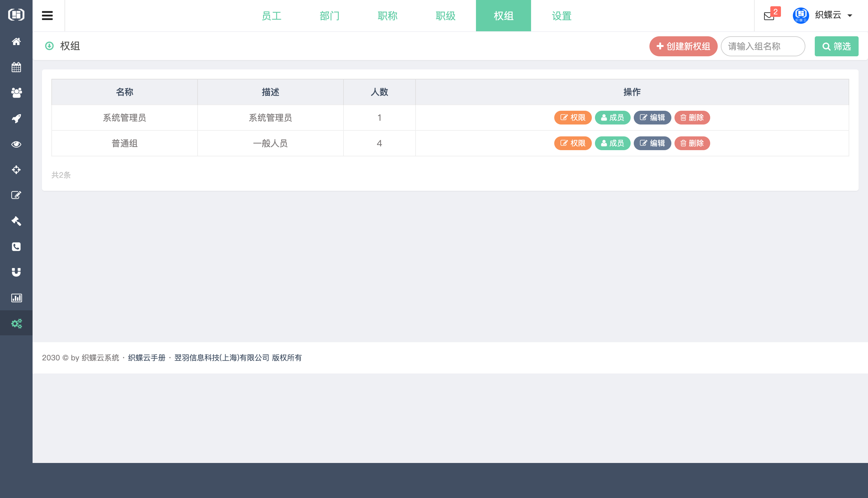The image size is (868, 498).
Task: Toggle the hamburger menu button
Action: tap(47, 16)
